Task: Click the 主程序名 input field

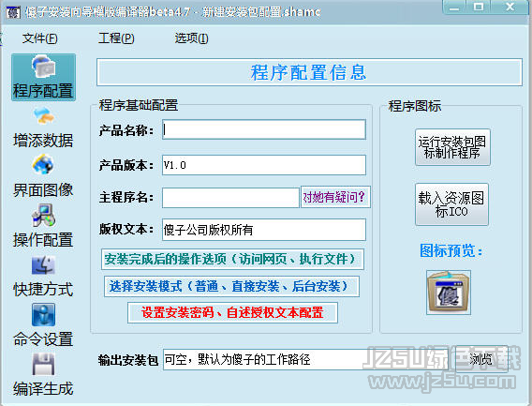Action: (x=230, y=198)
